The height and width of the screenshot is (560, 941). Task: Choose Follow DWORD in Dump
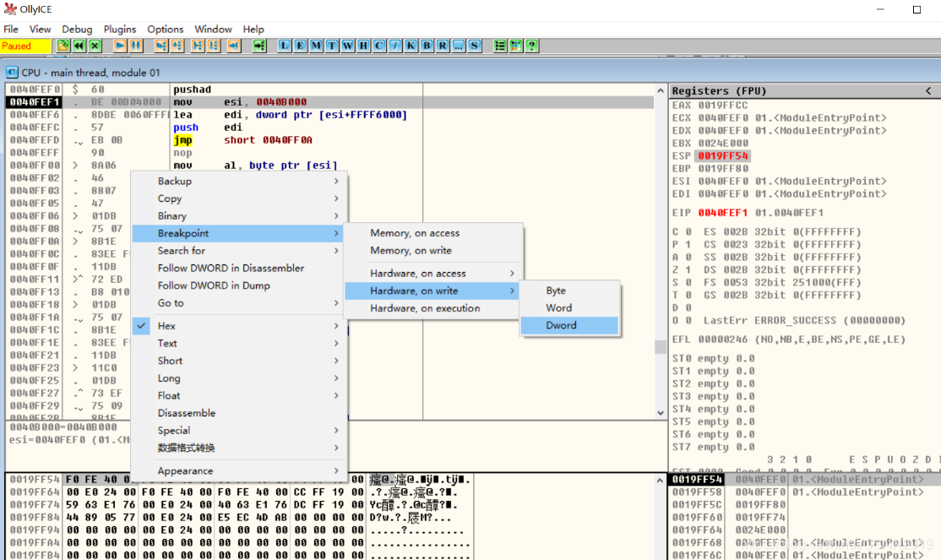click(239, 285)
